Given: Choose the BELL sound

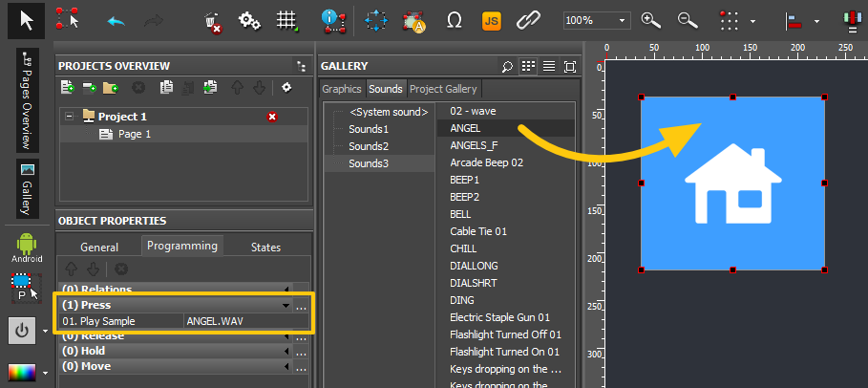Looking at the screenshot, I should (460, 214).
